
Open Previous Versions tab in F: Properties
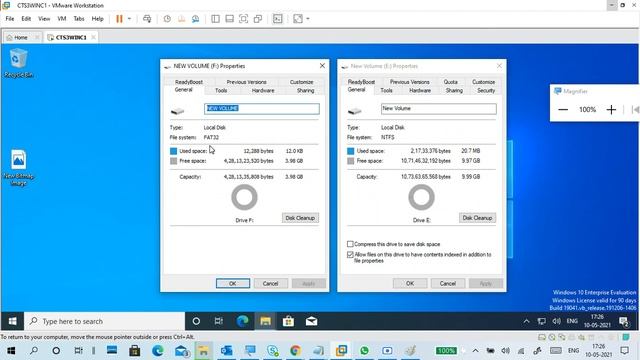pos(247,82)
